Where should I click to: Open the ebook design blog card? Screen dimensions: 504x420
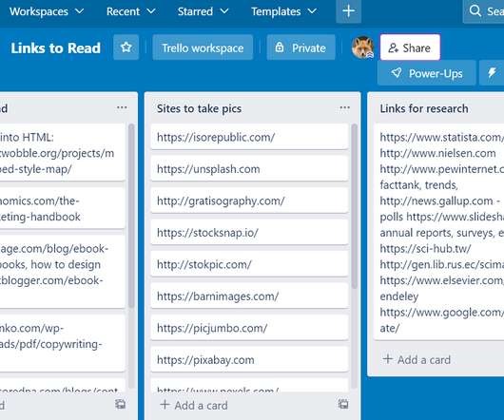(63, 272)
